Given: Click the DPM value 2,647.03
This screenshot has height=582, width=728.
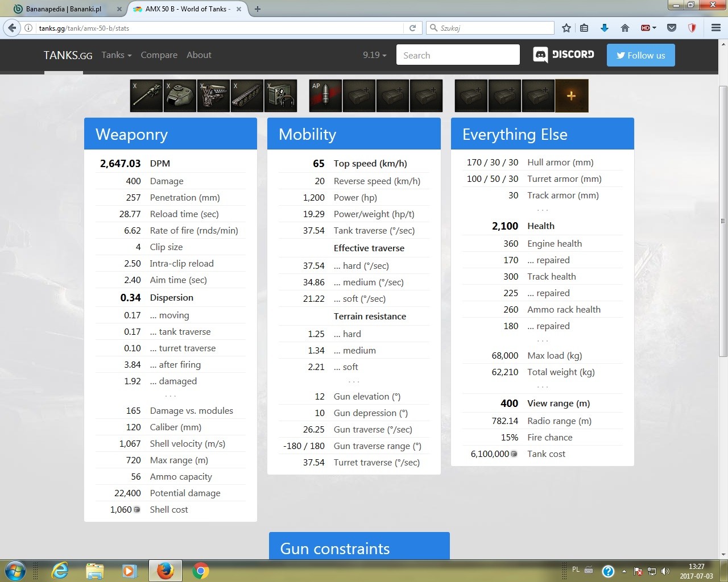Looking at the screenshot, I should [x=120, y=164].
